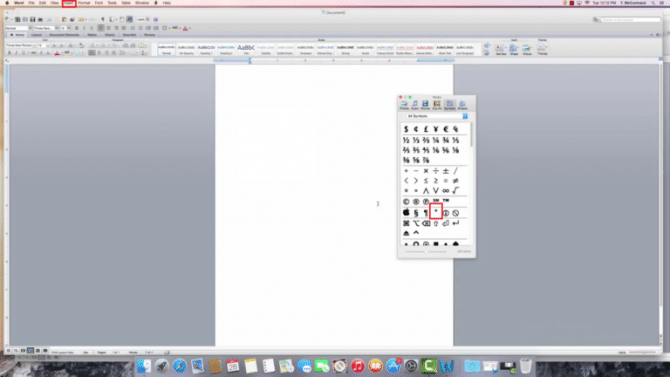
Task: Apply the Heading 1 style
Action: (206, 50)
